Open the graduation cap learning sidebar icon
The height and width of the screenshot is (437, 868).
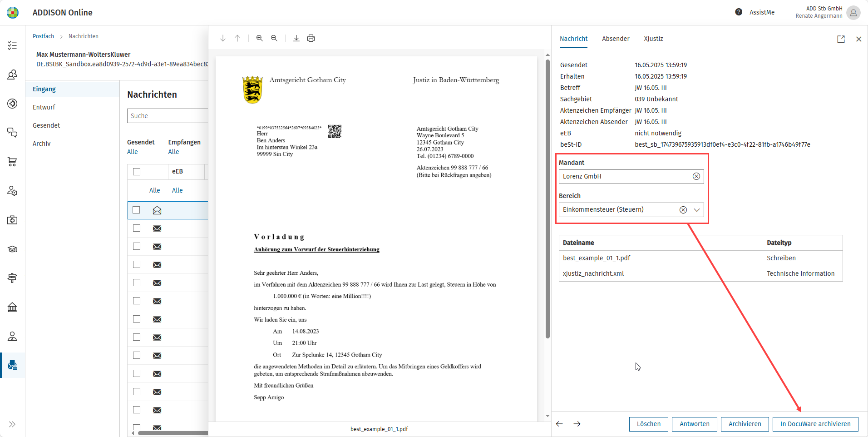[12, 249]
